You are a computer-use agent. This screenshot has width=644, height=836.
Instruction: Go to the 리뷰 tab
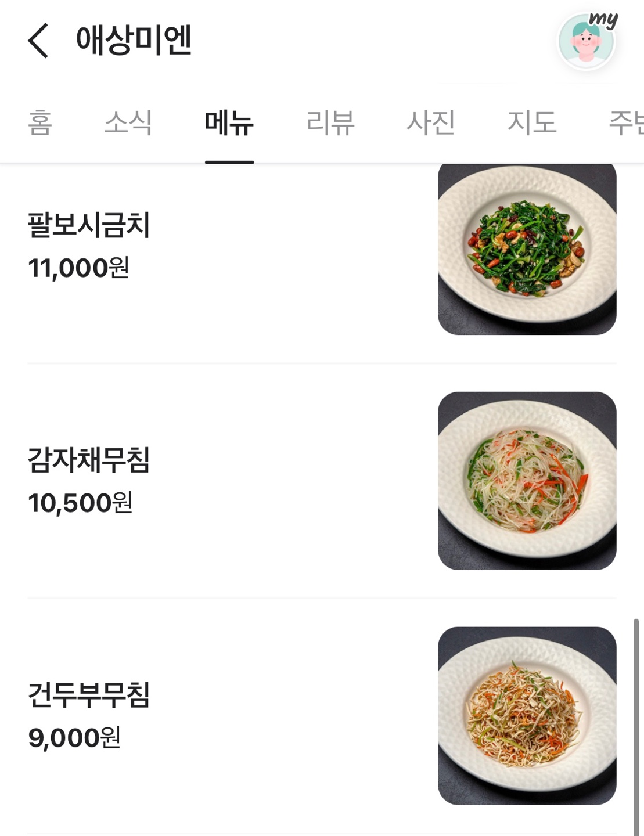330,122
